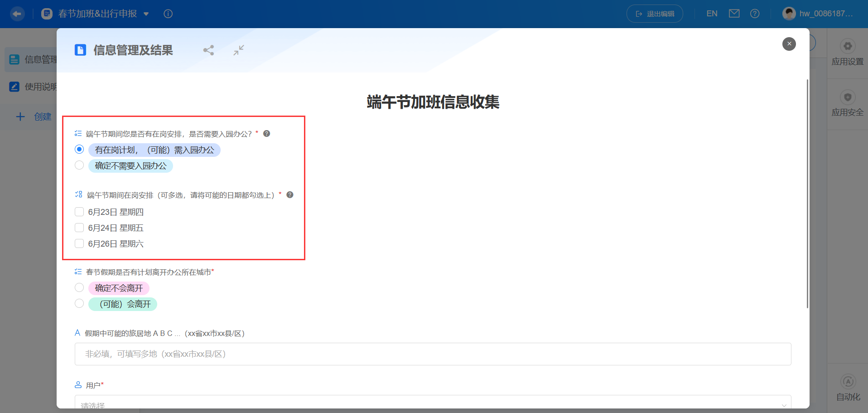Click the help question mark in the top bar
Screen dimensions: 868x413
tap(755, 14)
